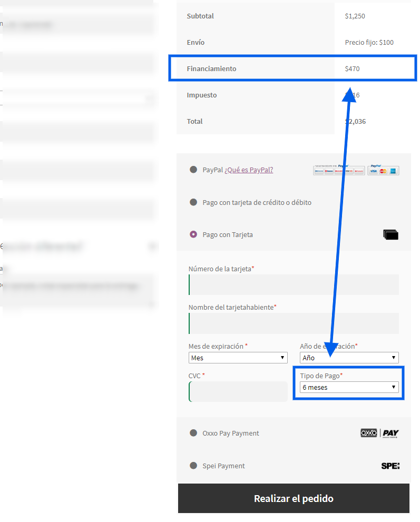The height and width of the screenshot is (522, 420).
Task: Open the Mes de expiración dropdown
Action: pos(238,358)
